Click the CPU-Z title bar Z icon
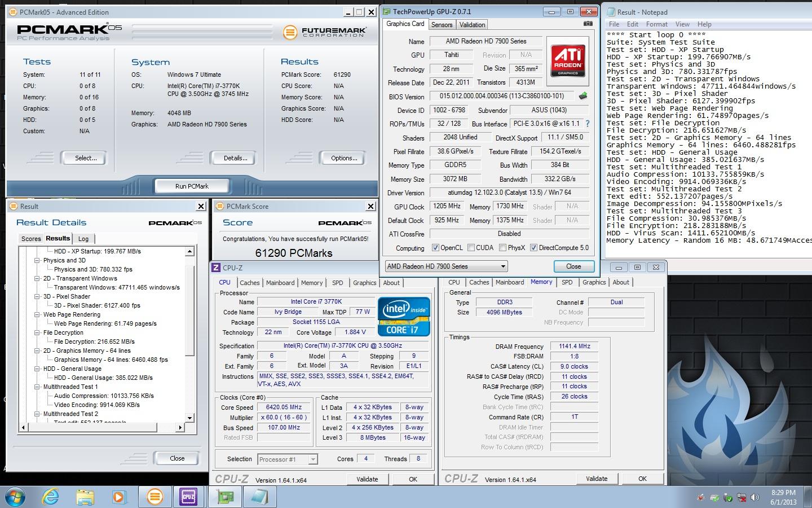 [x=216, y=268]
